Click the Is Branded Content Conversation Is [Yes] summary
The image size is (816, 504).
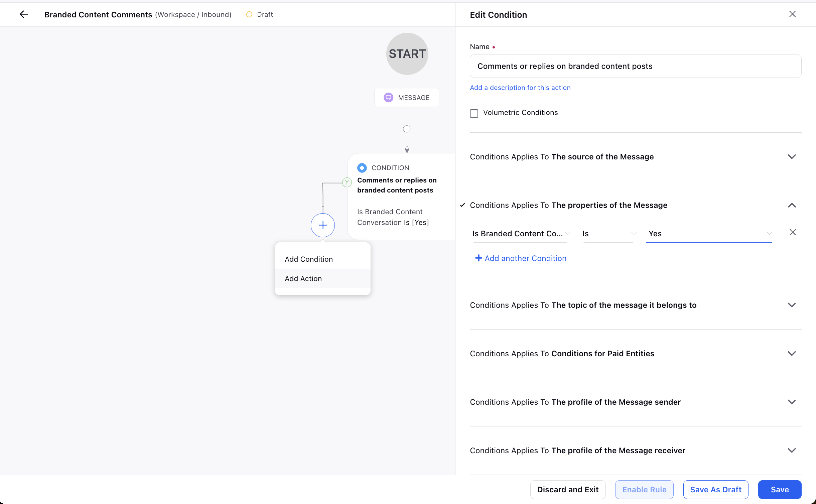point(393,217)
